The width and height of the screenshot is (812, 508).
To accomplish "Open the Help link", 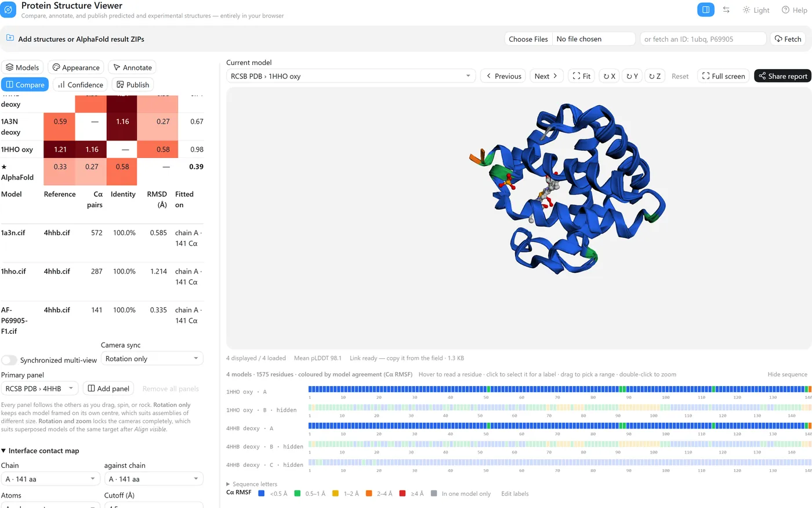I will click(794, 10).
